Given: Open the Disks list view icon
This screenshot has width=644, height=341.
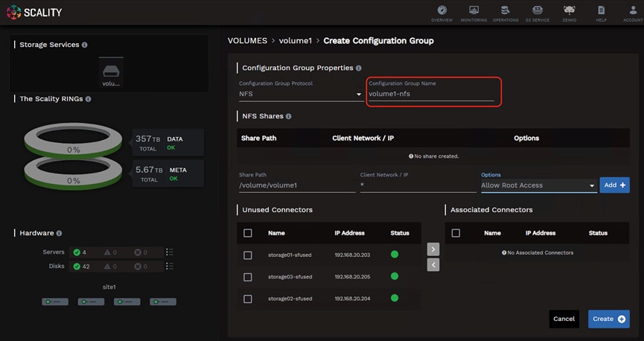Looking at the screenshot, I should [x=169, y=267].
